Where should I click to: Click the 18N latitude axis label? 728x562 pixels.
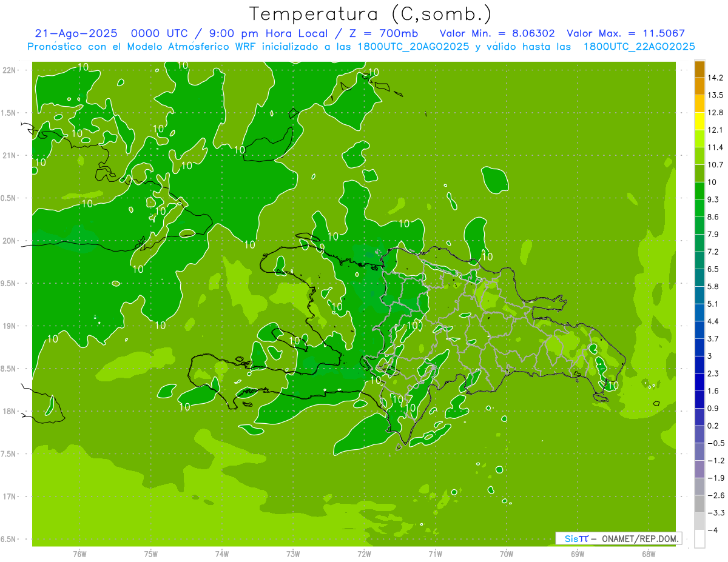click(x=9, y=411)
